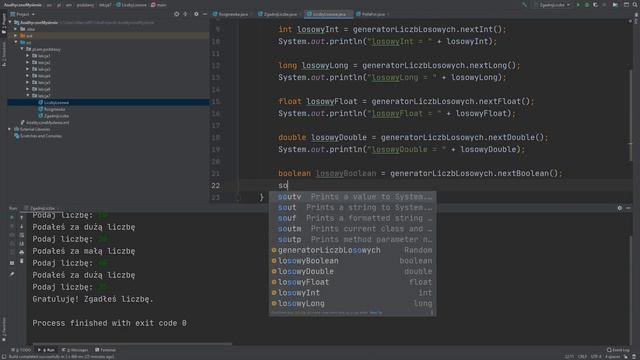Run the program with the green Run icon
The width and height of the screenshot is (640, 360).
coord(578,5)
